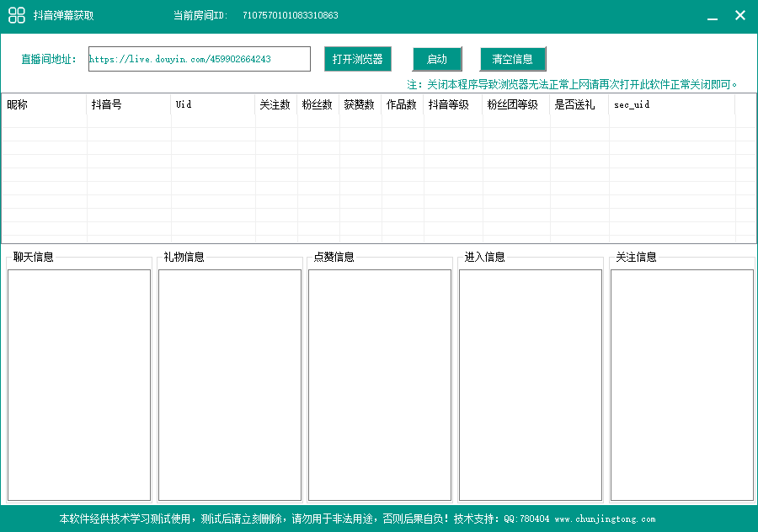The width and height of the screenshot is (758, 532).
Task: Click the 粉丝团等级 column header
Action: [515, 104]
